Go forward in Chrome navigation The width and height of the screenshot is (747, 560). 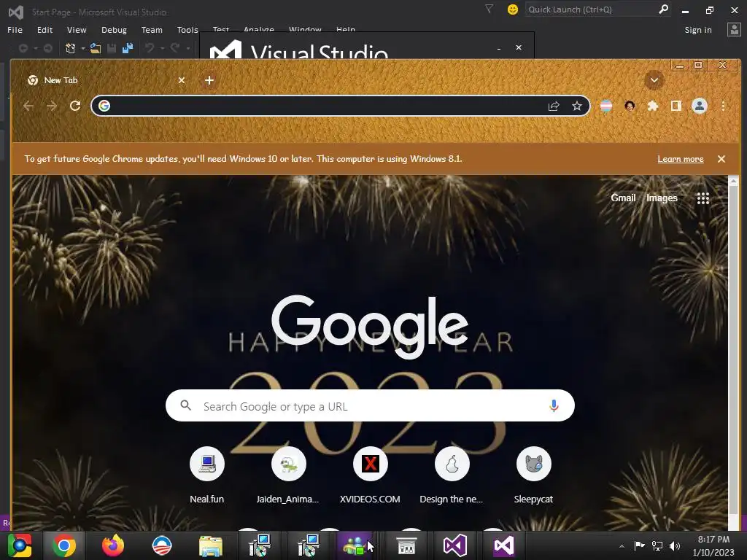[x=52, y=106]
